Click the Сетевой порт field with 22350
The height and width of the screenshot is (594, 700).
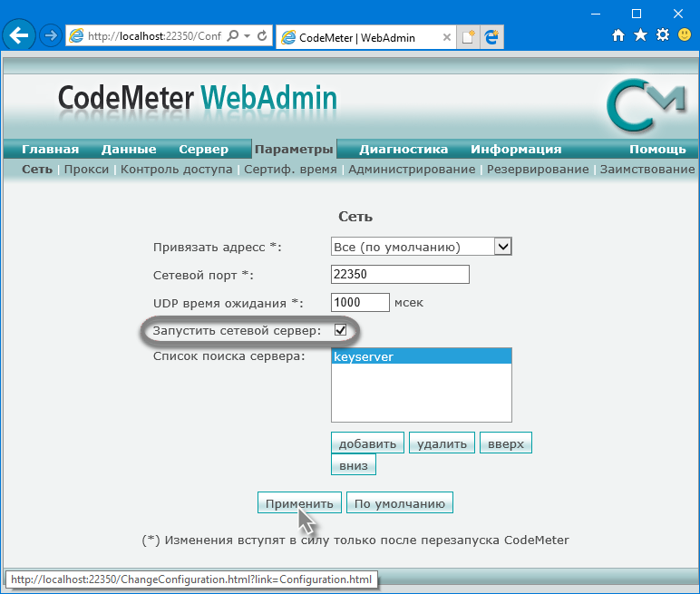tap(400, 274)
